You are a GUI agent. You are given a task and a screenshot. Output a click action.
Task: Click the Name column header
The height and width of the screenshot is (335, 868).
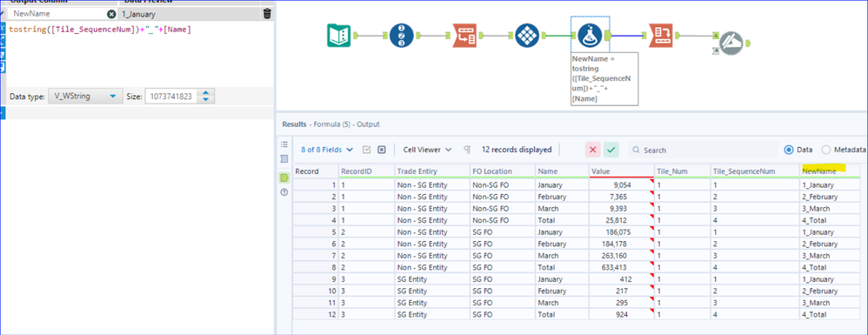561,171
